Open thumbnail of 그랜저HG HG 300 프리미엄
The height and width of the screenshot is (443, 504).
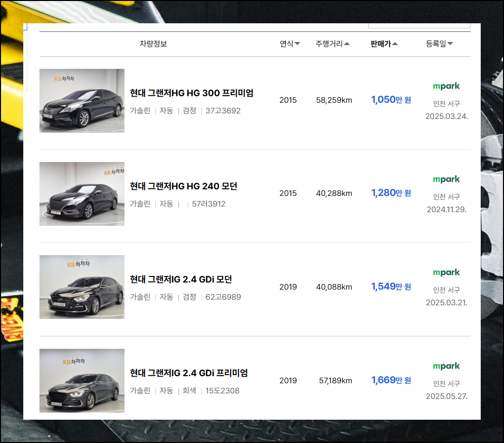click(82, 101)
